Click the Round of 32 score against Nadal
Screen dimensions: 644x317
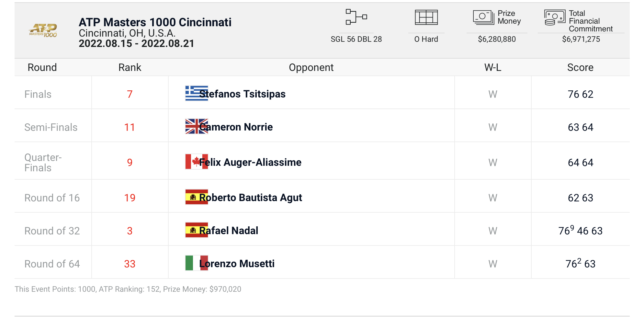[580, 231]
